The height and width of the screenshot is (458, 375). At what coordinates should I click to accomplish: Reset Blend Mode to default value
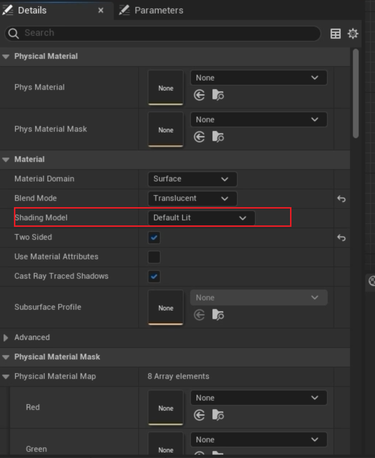tap(341, 199)
